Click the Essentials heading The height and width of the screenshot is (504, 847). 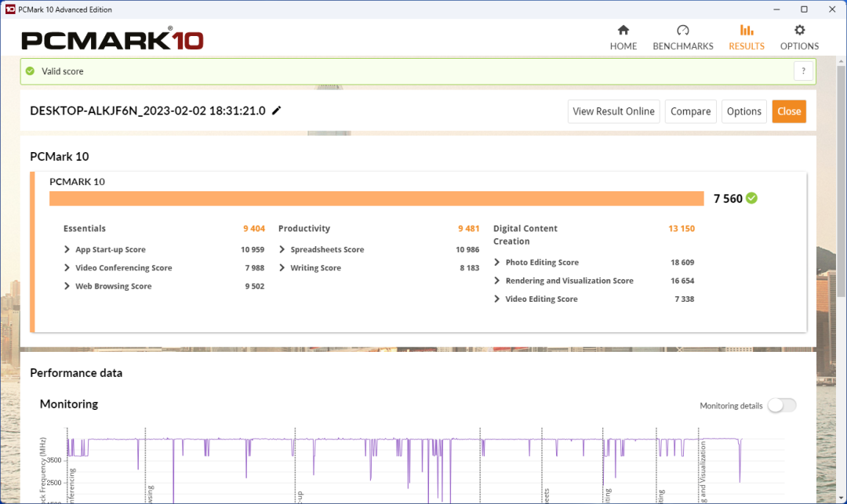click(x=84, y=228)
